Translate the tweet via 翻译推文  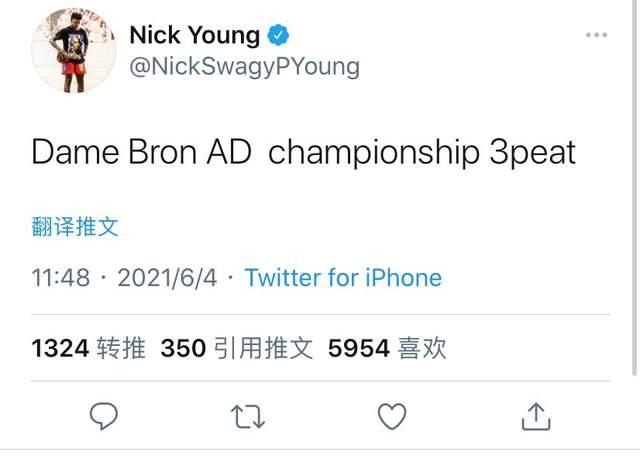[75, 226]
